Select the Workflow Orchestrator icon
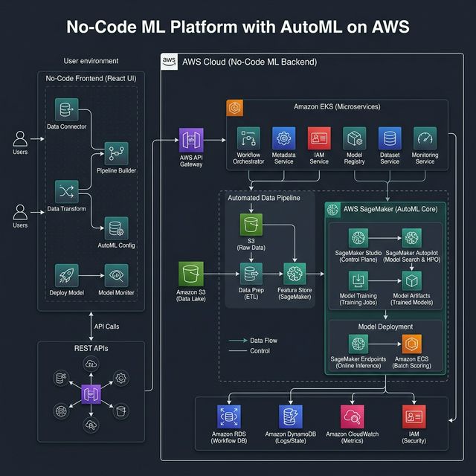476x476 pixels. (x=248, y=138)
